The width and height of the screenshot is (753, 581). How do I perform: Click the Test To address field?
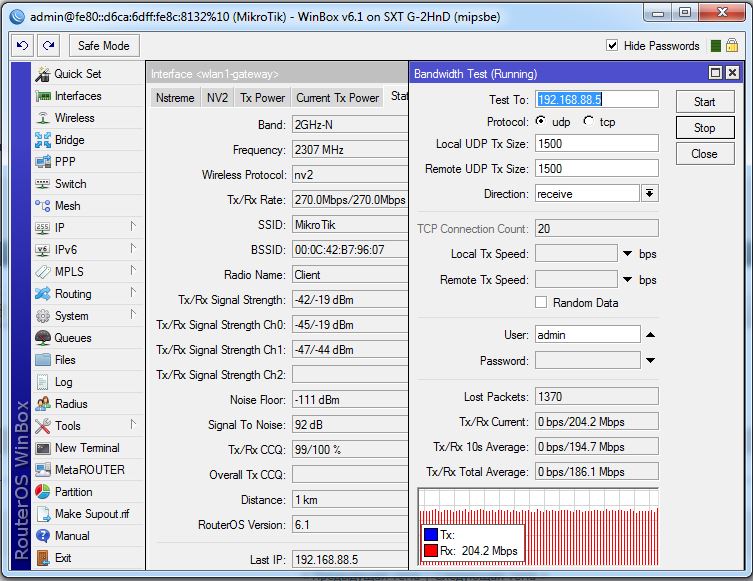[x=596, y=100]
